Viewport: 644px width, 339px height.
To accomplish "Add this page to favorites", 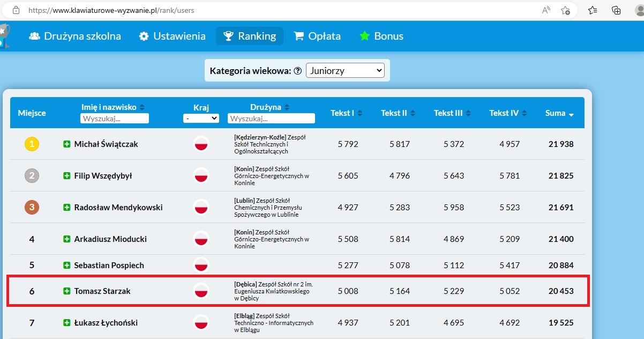I will click(x=565, y=10).
